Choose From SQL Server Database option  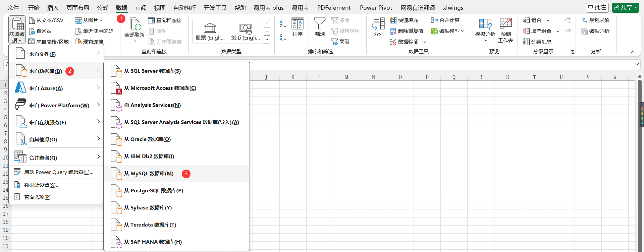coord(177,71)
